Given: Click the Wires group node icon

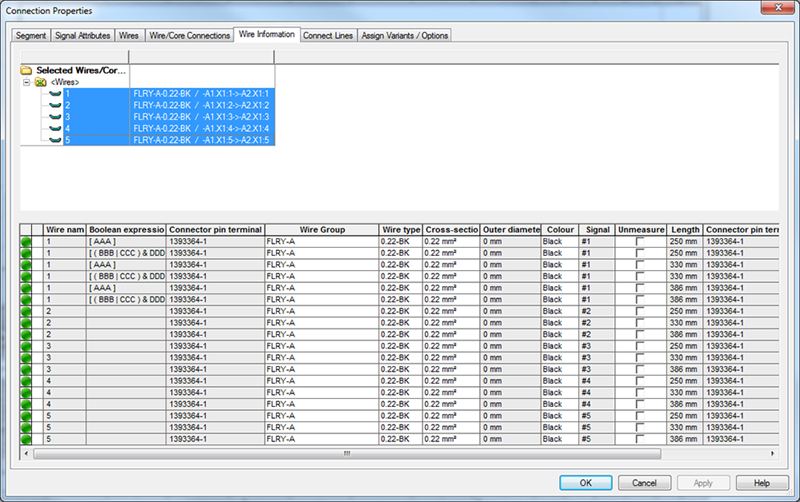Looking at the screenshot, I should [x=41, y=82].
